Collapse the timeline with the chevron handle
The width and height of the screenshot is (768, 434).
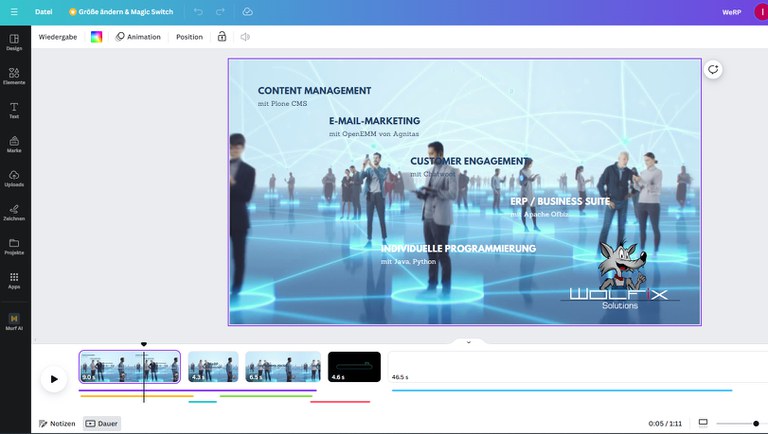point(465,341)
